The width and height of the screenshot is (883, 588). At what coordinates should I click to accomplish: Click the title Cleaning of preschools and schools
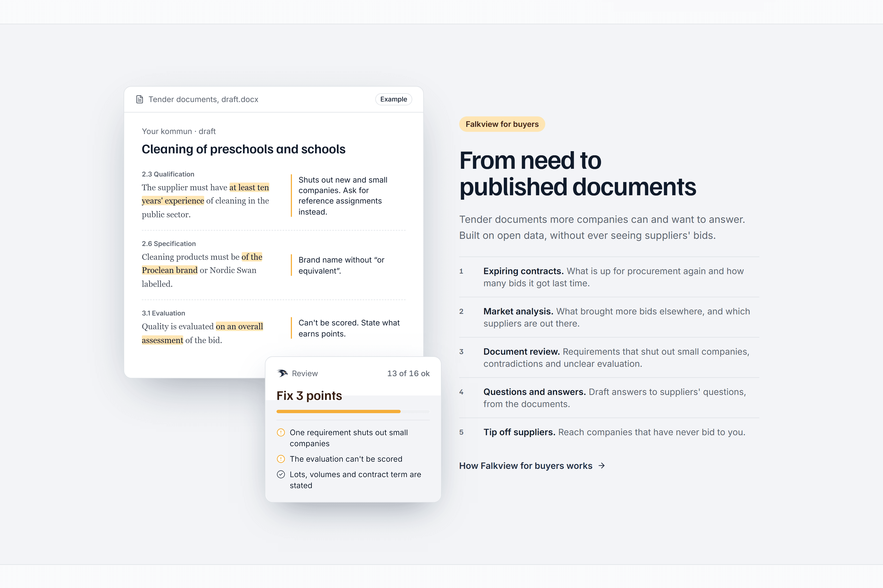(x=243, y=149)
